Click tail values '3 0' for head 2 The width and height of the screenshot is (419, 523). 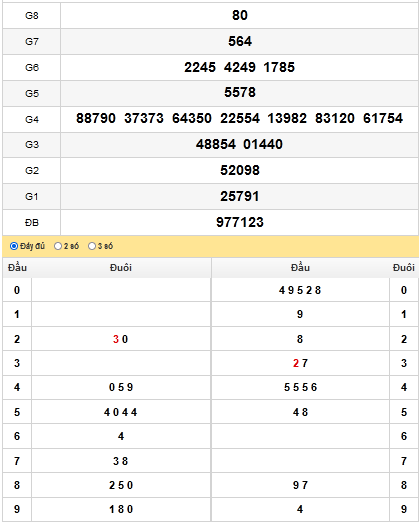tap(121, 339)
